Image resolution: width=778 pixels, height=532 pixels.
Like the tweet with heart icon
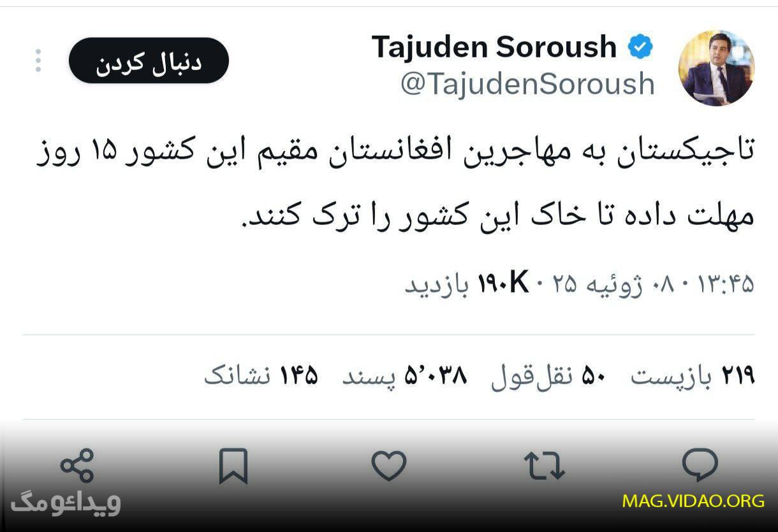pyautogui.click(x=389, y=465)
